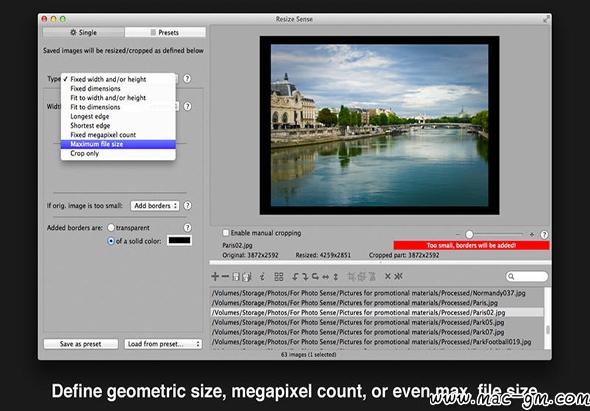Show image info with the italic i icon

pyautogui.click(x=262, y=277)
